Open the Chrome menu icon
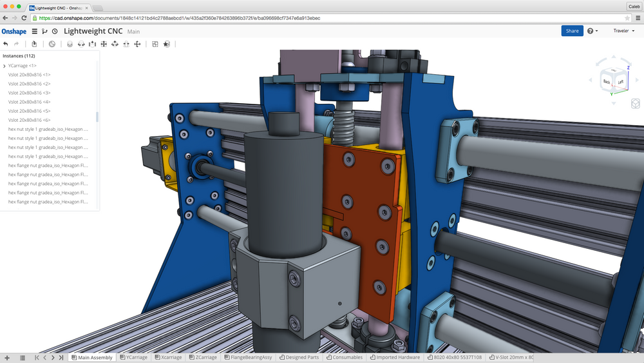Screen dimensions: 644x363 tap(638, 18)
